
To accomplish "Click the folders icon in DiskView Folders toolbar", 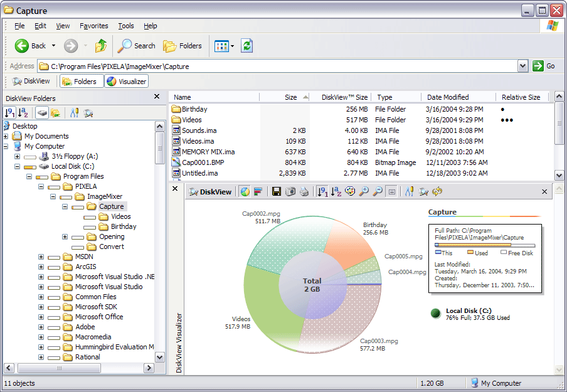I will pyautogui.click(x=55, y=113).
